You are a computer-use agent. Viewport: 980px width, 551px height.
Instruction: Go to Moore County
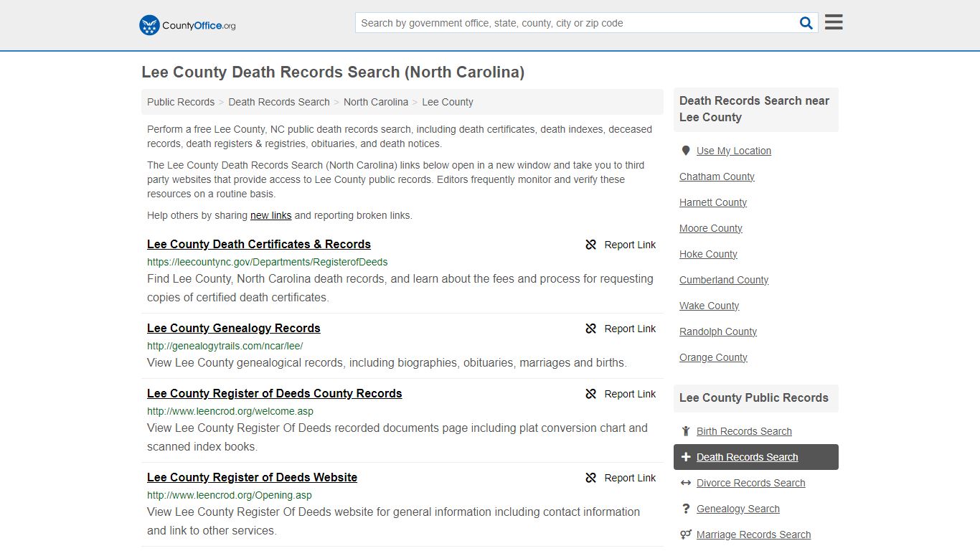[x=711, y=228]
